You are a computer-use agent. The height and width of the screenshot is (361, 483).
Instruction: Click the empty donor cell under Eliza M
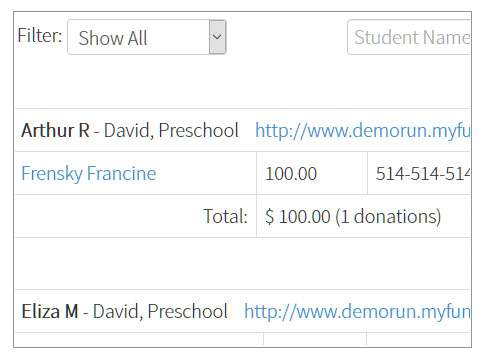pyautogui.click(x=139, y=339)
